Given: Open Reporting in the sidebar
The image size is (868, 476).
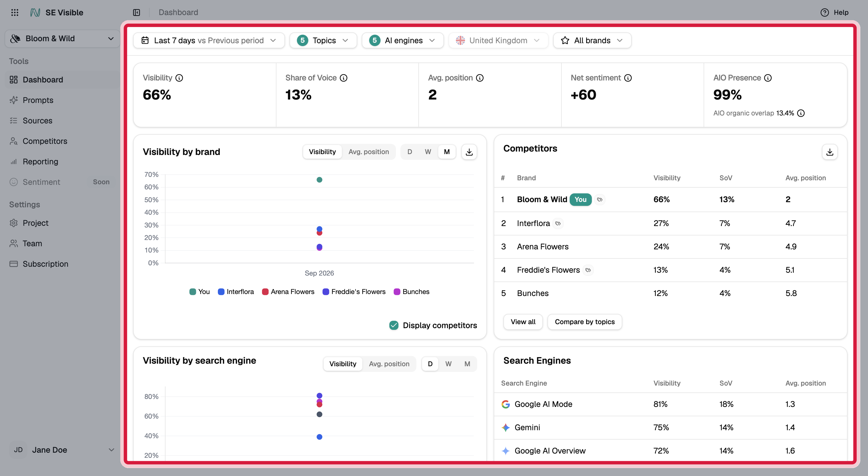Looking at the screenshot, I should pyautogui.click(x=62, y=162).
